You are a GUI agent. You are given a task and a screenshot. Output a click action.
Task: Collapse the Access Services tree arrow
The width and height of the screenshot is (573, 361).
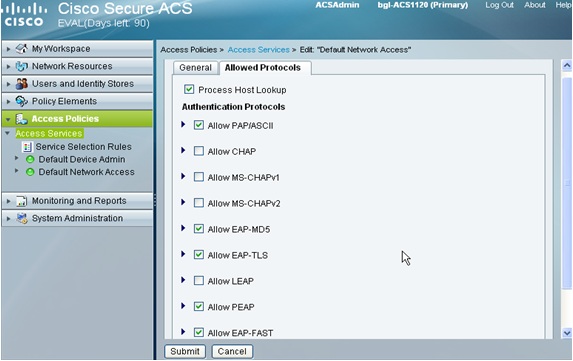[7, 133]
